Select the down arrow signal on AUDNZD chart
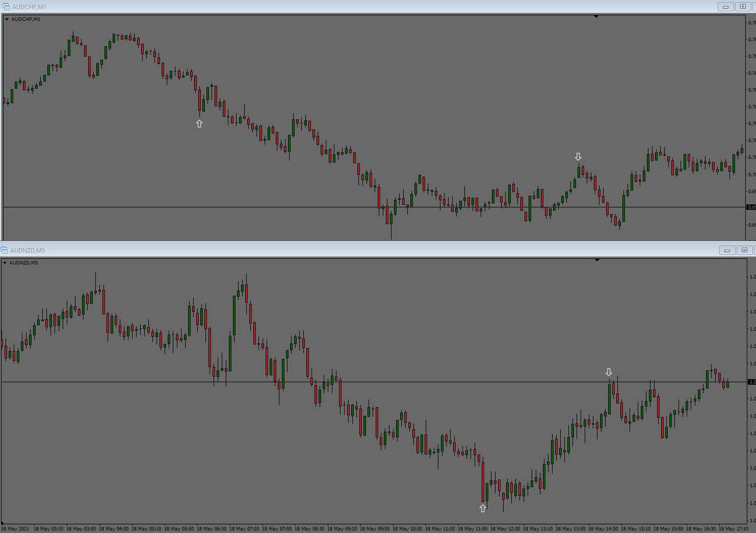Viewport: 756px width, 533px height. [609, 372]
